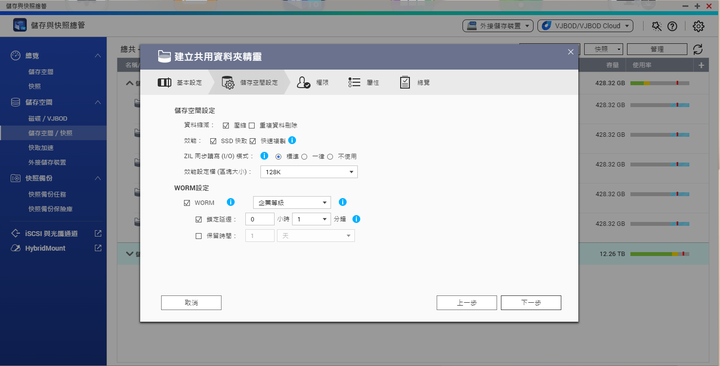Open the 128K block size dropdown
Screen dimensions: 720x366
[309, 172]
